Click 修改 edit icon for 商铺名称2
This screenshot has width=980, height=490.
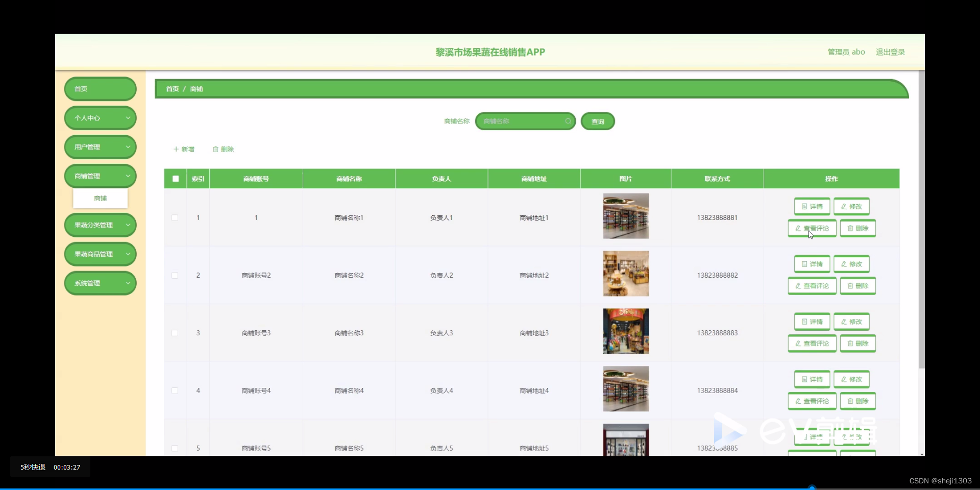tap(851, 264)
